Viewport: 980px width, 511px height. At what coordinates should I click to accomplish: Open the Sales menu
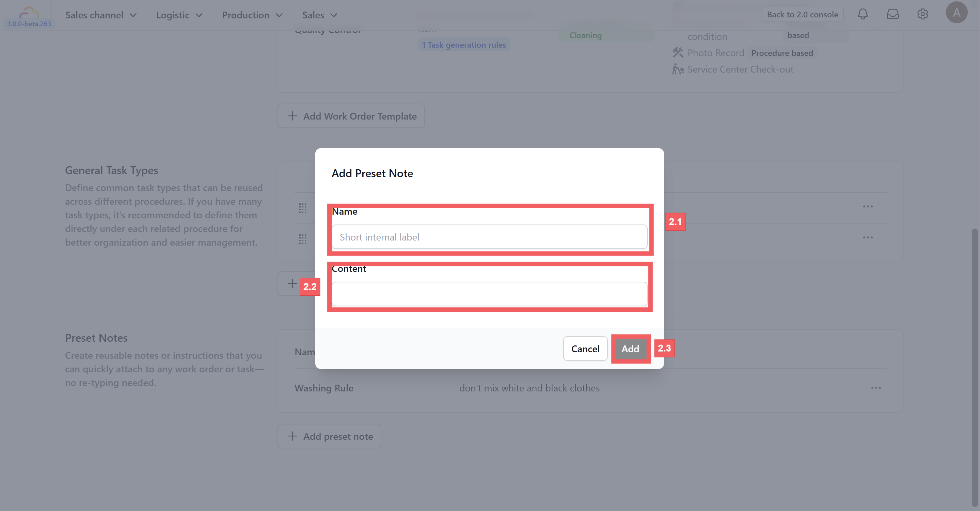(x=319, y=15)
